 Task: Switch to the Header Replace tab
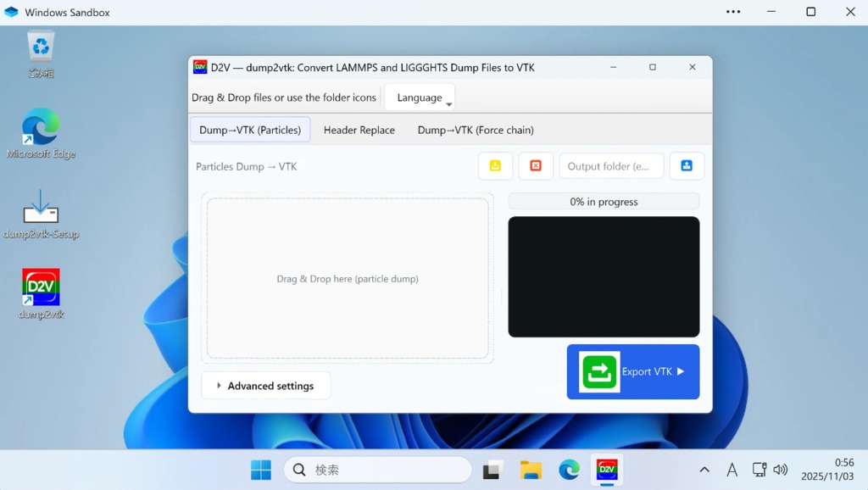359,130
